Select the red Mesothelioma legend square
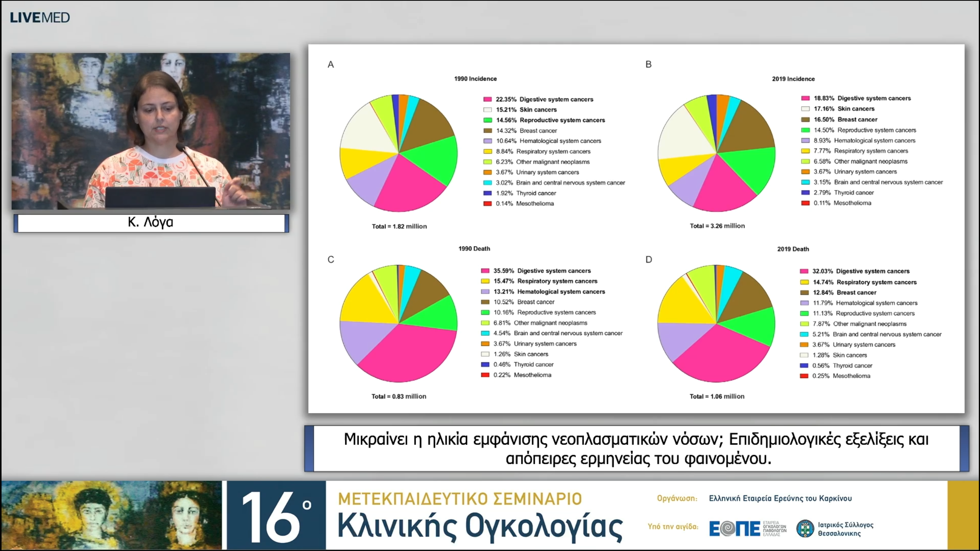 [x=487, y=204]
